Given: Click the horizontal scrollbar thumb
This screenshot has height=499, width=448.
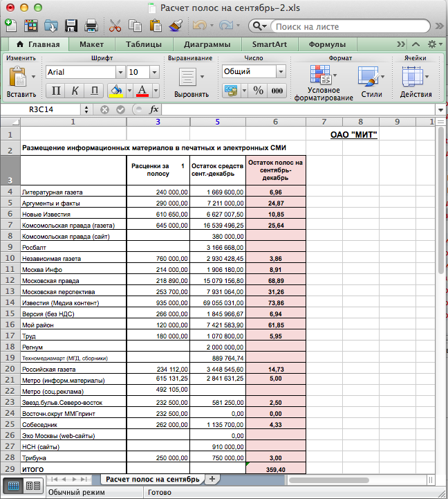Looking at the screenshot, I should coord(329,480).
